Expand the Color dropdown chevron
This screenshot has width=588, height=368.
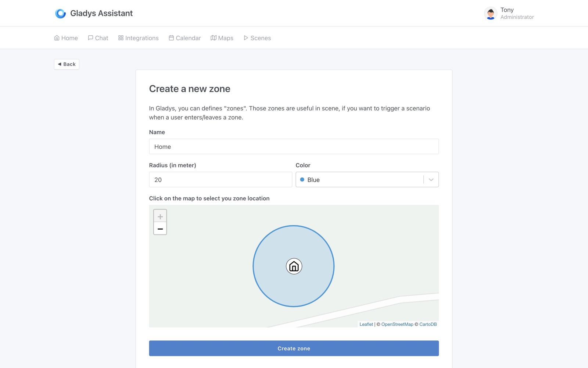431,180
